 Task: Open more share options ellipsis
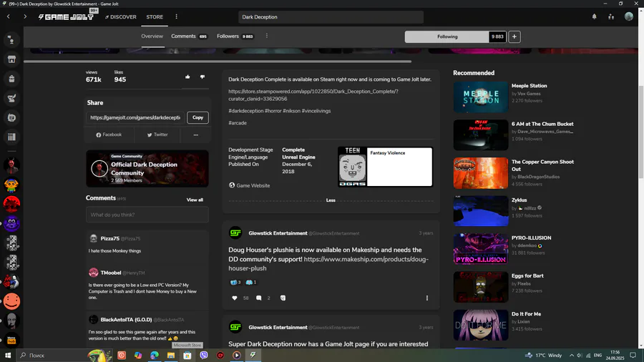click(x=195, y=134)
